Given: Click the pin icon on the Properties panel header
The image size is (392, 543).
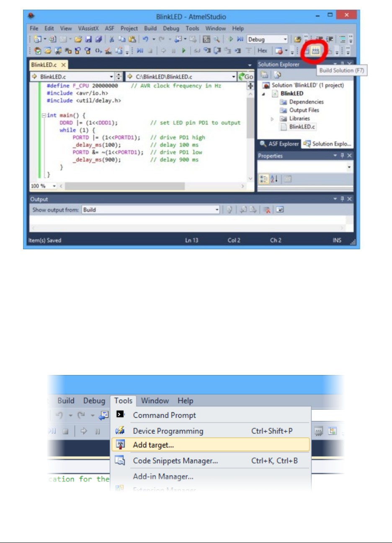Looking at the screenshot, I should point(342,155).
